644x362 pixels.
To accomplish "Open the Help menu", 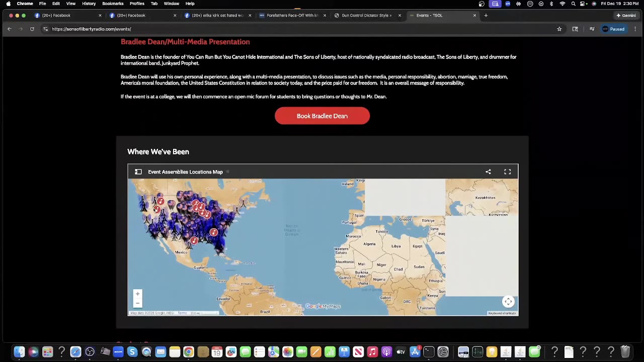I will 190,4.
